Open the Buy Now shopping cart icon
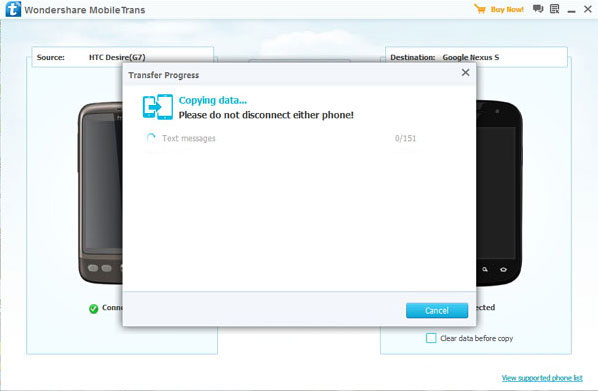The height and width of the screenshot is (391, 598). [x=480, y=9]
